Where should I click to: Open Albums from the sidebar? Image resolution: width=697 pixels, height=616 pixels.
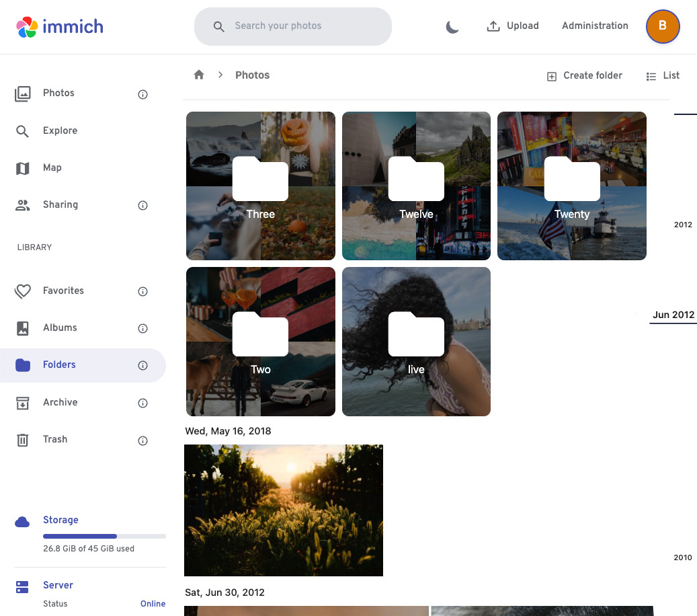click(60, 328)
